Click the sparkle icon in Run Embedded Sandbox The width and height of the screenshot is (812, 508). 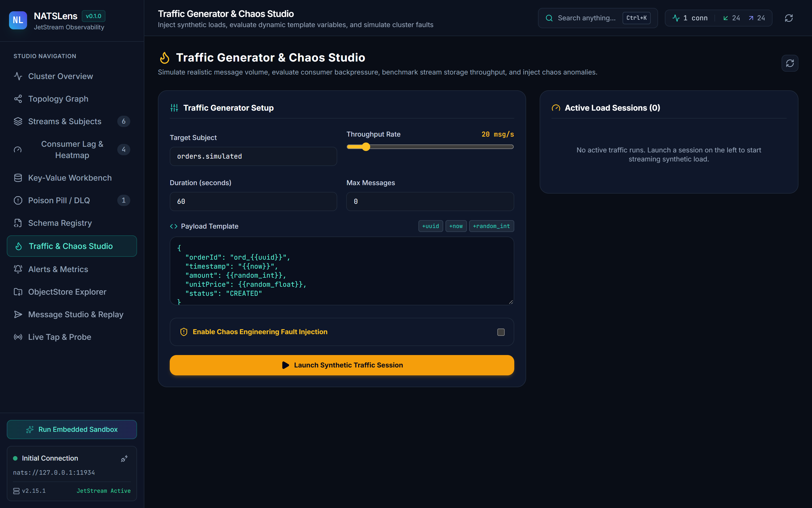click(30, 430)
